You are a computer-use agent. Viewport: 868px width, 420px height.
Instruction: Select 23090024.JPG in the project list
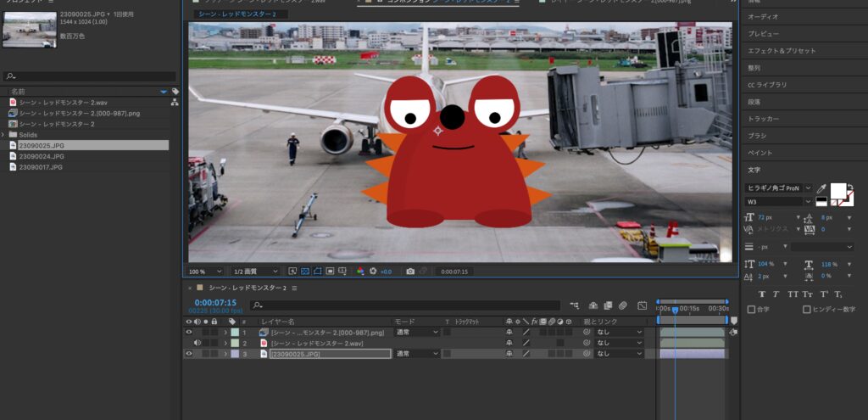[x=42, y=156]
